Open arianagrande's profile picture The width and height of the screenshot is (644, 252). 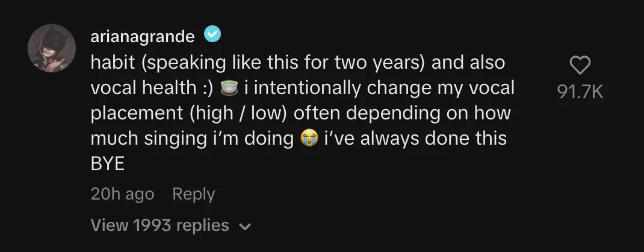coord(52,48)
